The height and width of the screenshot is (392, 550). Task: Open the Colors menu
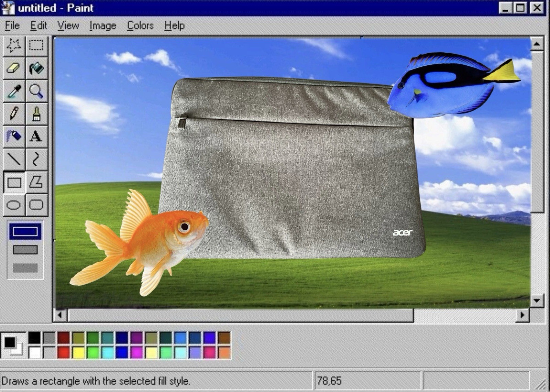coord(140,25)
